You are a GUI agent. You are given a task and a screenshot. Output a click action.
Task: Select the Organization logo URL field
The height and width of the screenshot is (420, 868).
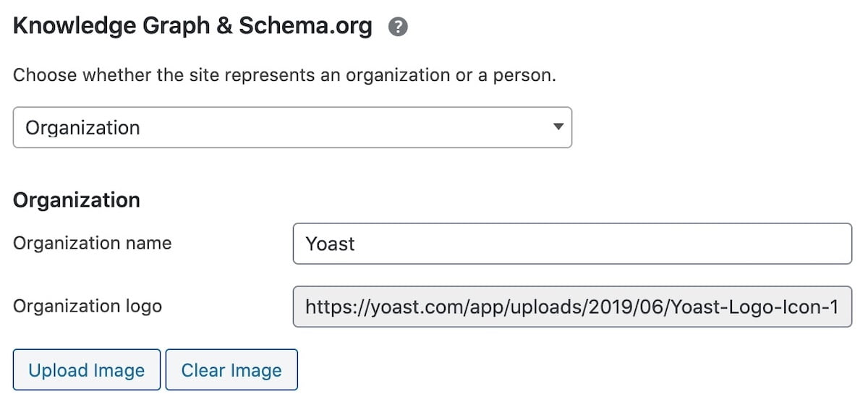tap(571, 307)
